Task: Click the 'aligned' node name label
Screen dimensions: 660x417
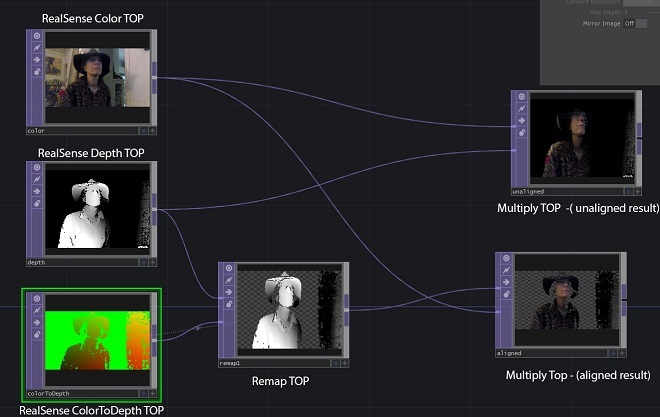Action: (509, 353)
